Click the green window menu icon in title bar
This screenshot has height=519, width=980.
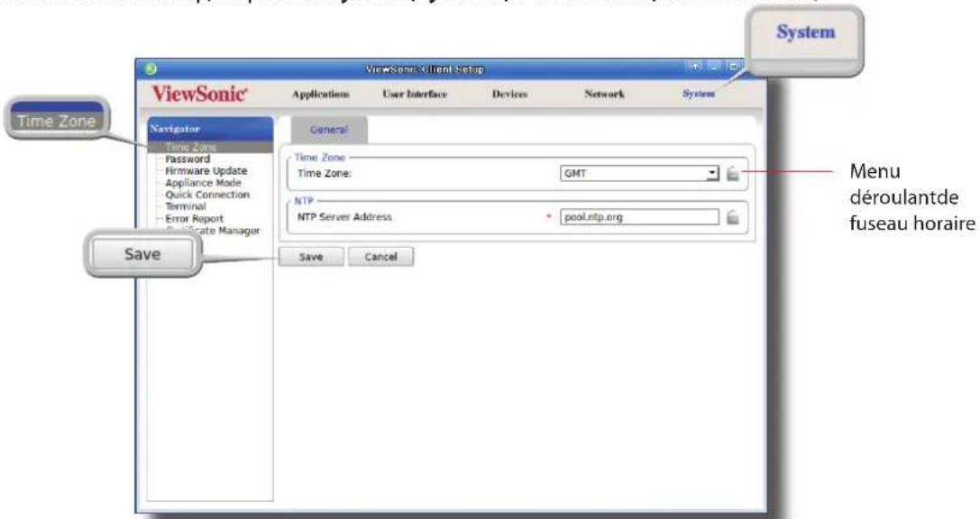pos(151,68)
